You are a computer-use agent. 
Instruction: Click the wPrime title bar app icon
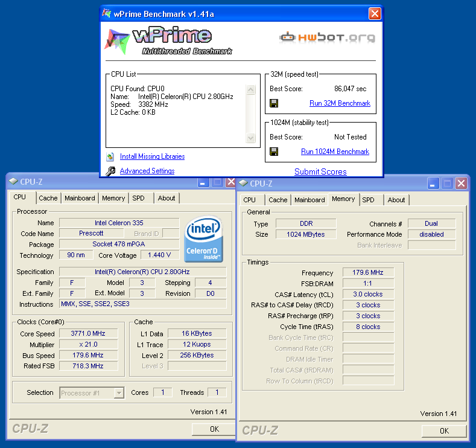[107, 13]
